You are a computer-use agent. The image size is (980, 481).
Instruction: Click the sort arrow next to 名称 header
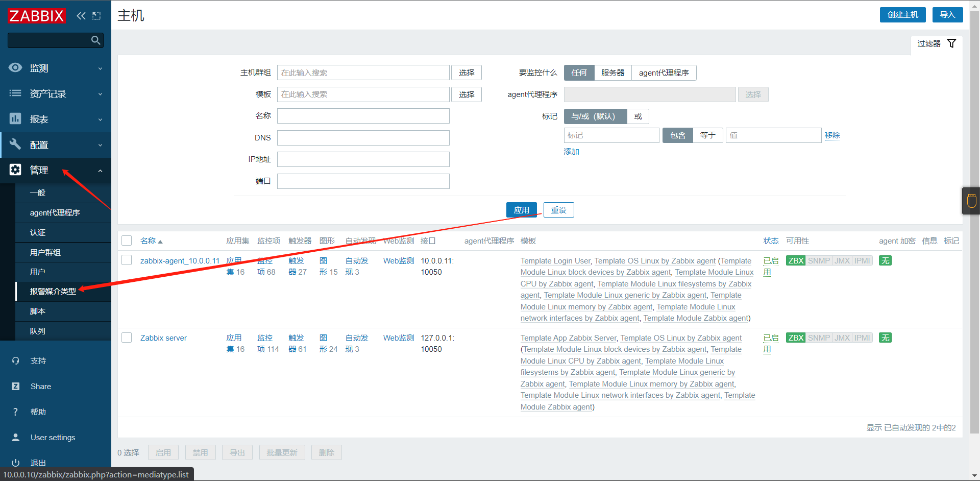pyautogui.click(x=160, y=242)
